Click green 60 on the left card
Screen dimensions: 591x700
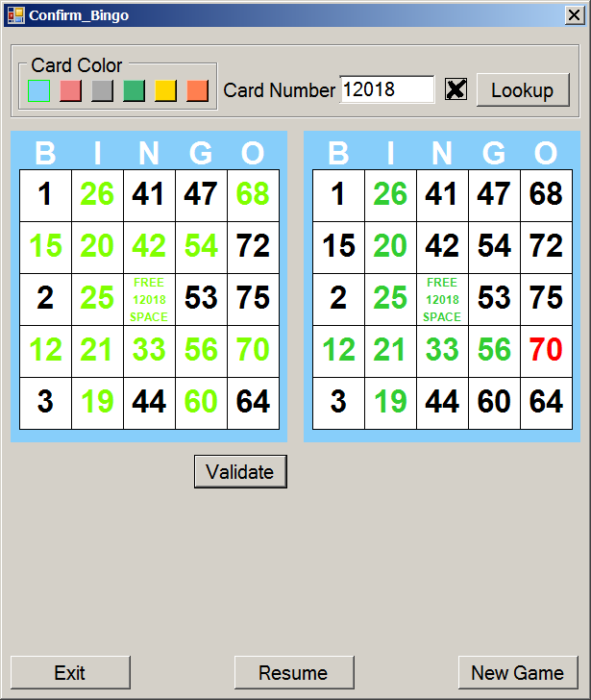201,403
